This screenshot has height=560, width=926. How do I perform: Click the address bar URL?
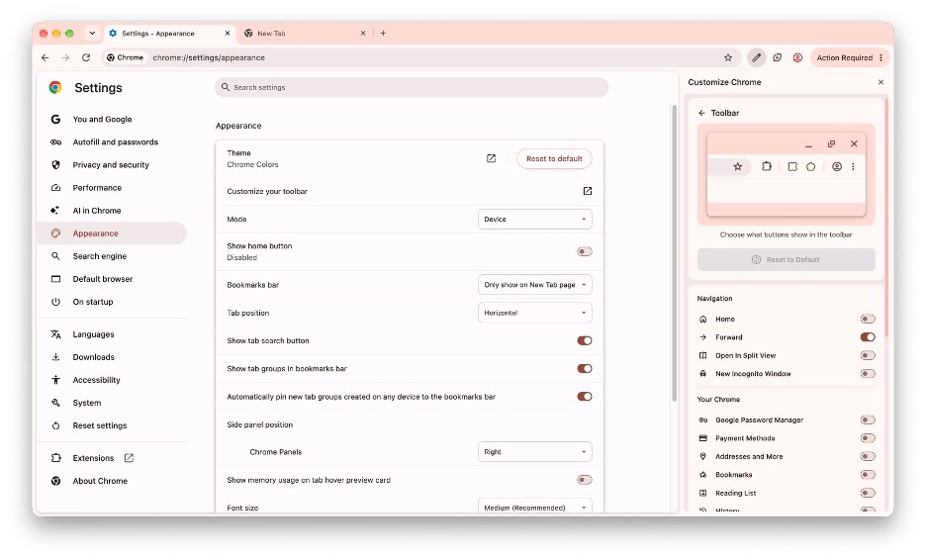coord(209,58)
